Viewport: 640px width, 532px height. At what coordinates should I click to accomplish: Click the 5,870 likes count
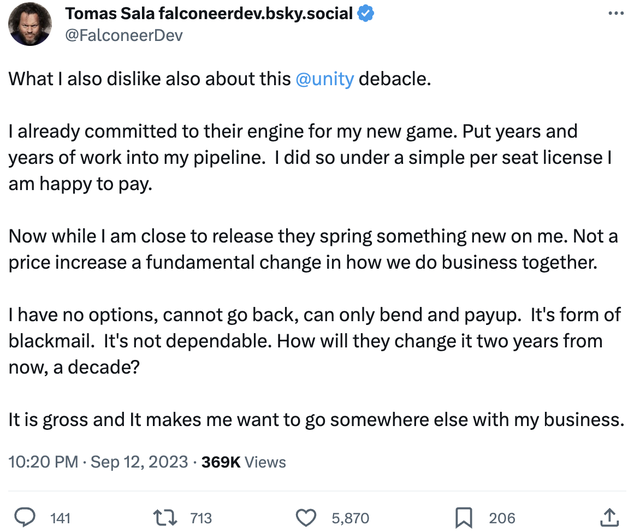point(350,518)
